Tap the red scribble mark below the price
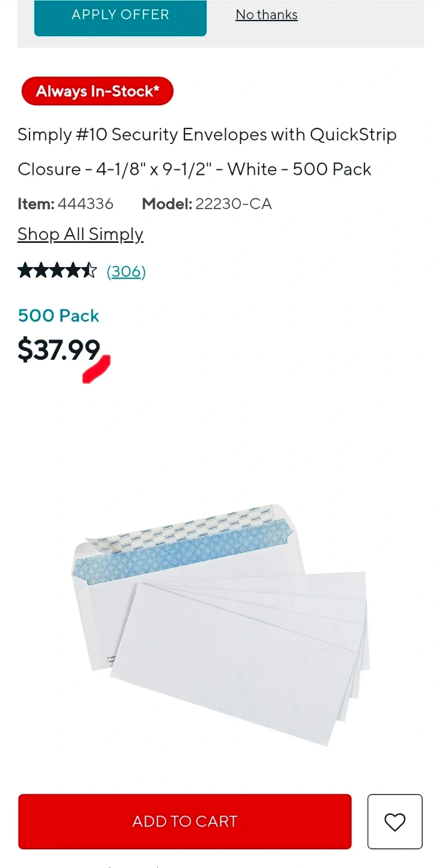The width and height of the screenshot is (441, 868). pos(96,370)
